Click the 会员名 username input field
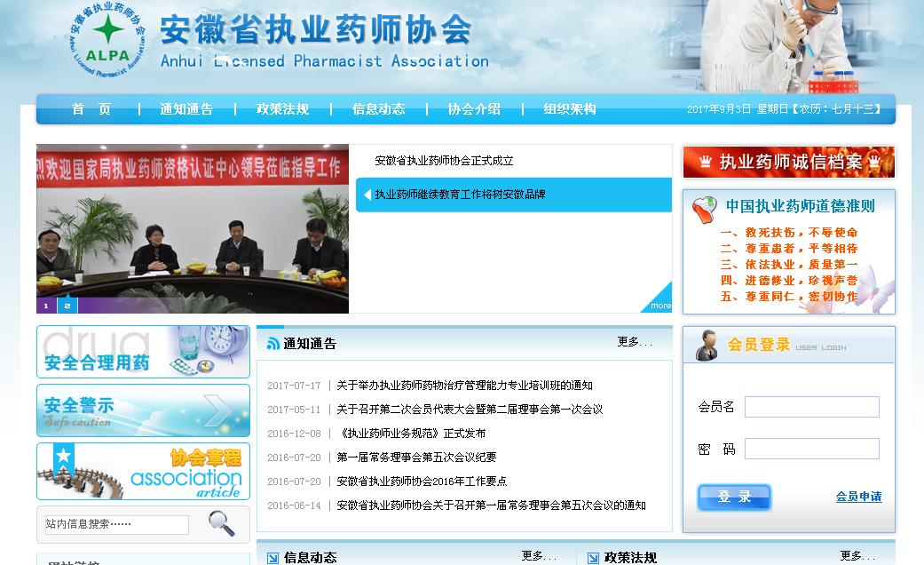 pyautogui.click(x=811, y=407)
